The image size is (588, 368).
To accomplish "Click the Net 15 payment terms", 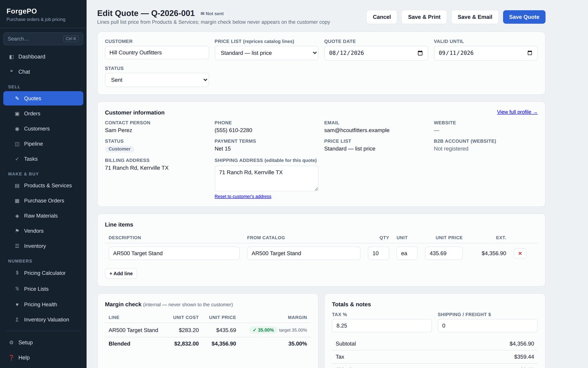I will click(223, 149).
